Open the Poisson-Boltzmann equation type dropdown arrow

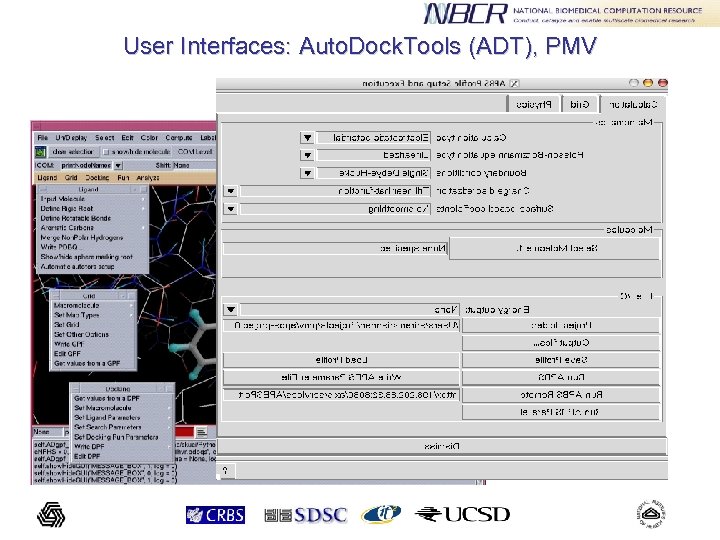pos(308,155)
